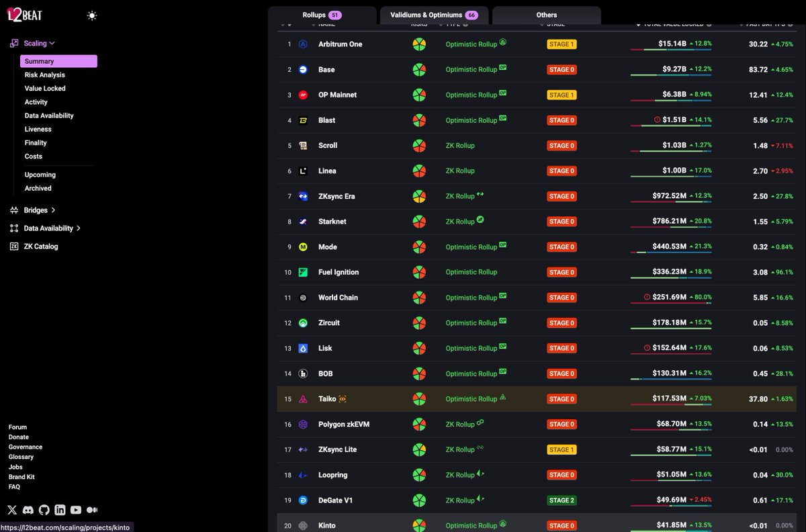Open Activity in the sidebar

click(36, 102)
